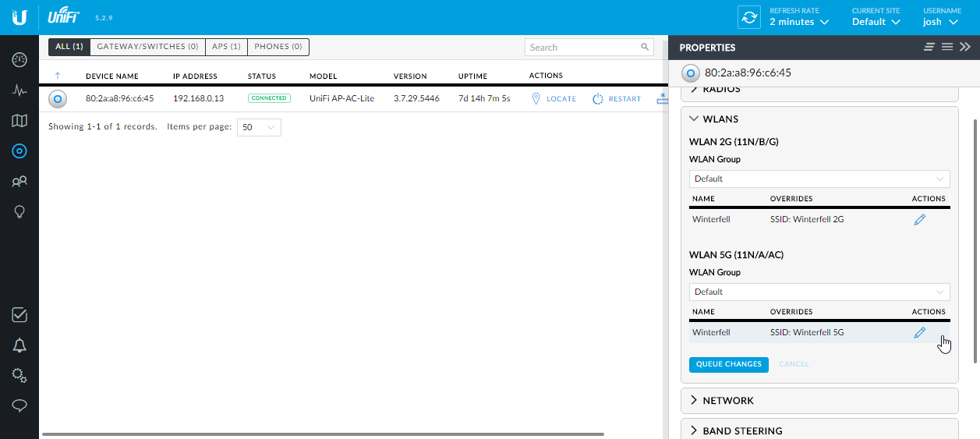Open the WLAN 5G group dropdown
This screenshot has width=980, height=439.
[819, 292]
